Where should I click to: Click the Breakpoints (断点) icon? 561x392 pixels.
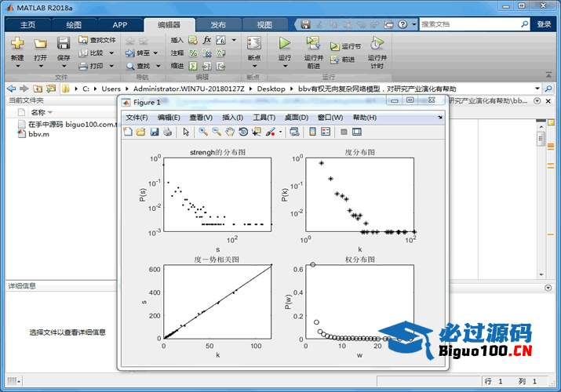coord(254,43)
